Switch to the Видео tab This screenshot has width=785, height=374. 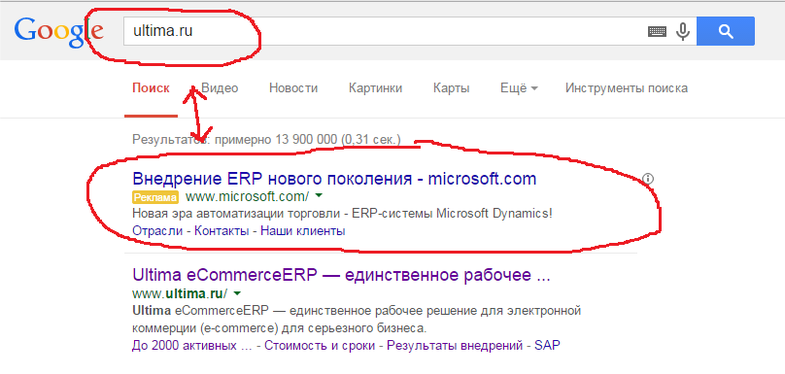219,89
